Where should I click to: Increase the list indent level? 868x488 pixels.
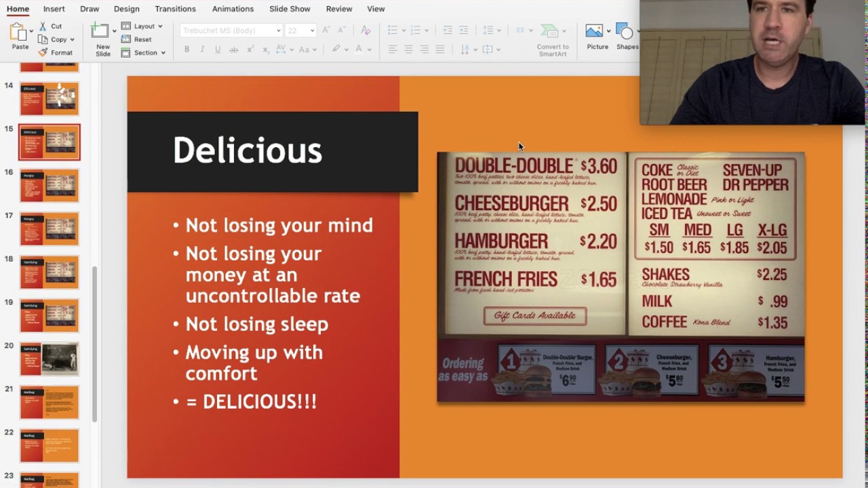[x=463, y=30]
